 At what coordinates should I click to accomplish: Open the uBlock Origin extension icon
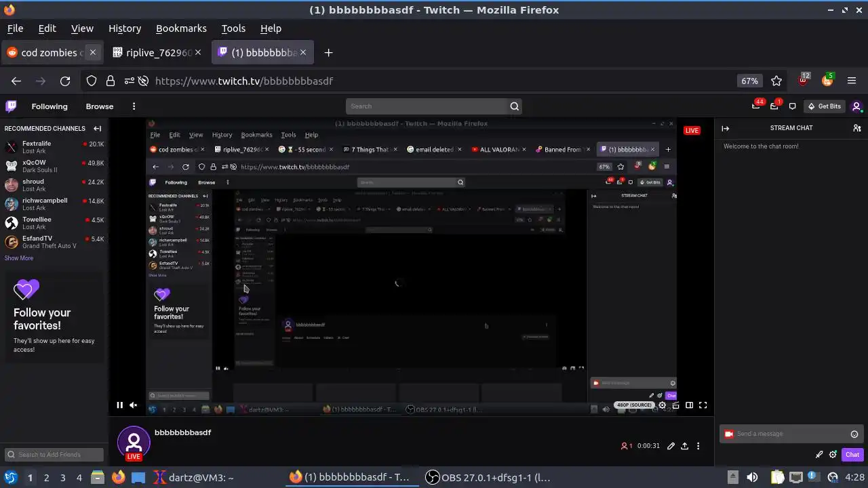click(804, 80)
